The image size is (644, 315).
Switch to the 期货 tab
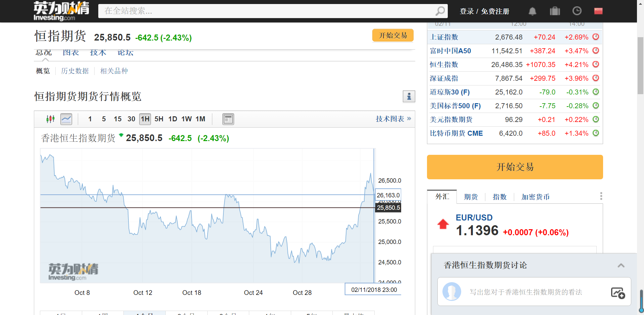click(471, 197)
